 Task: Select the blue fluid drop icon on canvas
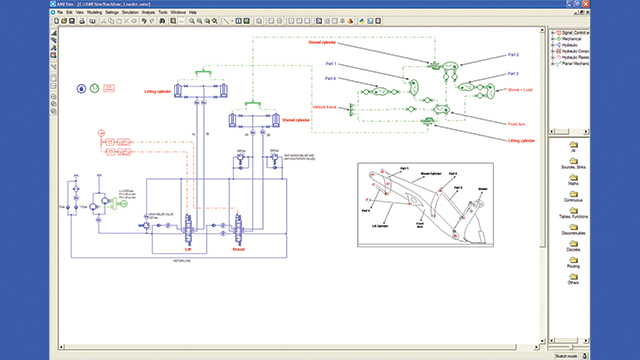81,89
